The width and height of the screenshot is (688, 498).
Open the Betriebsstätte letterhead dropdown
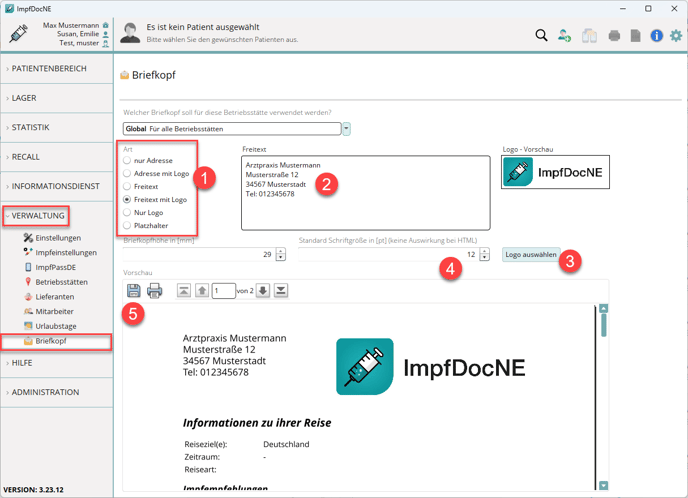point(346,129)
